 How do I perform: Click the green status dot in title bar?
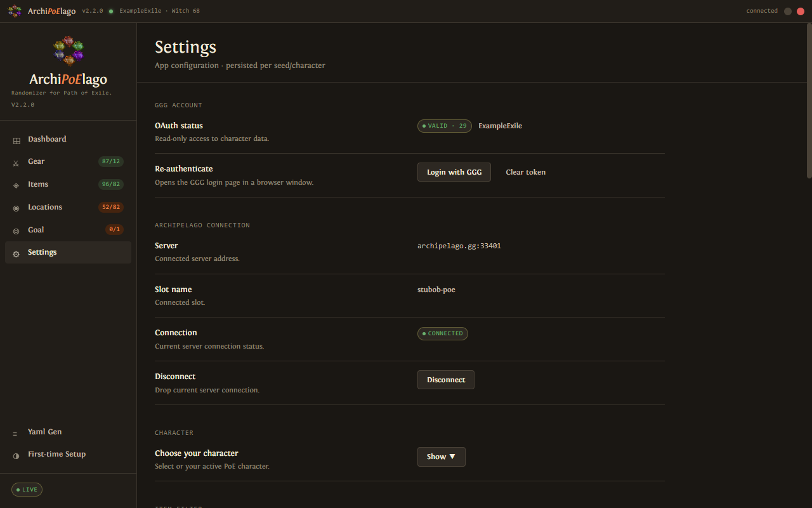click(111, 11)
